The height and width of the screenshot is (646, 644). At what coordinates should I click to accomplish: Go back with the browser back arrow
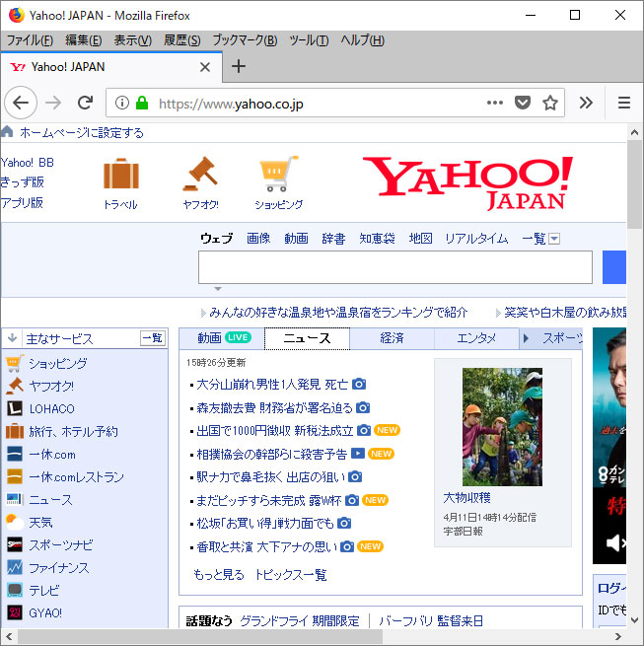coord(21,103)
